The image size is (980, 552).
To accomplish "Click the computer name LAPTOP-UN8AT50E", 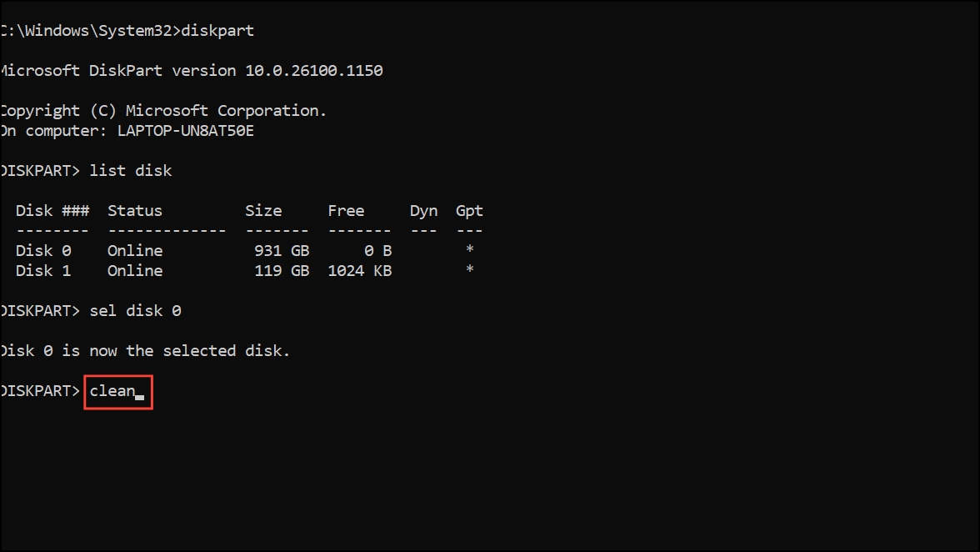I will click(x=186, y=131).
